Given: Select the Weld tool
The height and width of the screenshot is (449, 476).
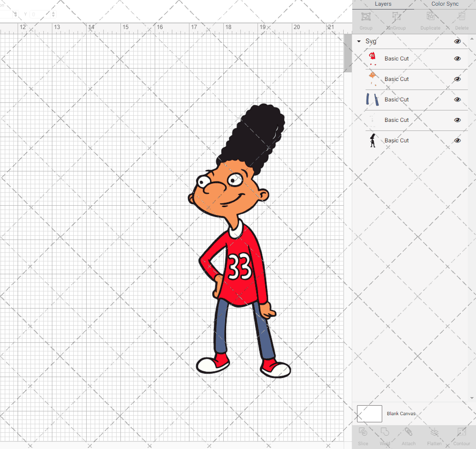Looking at the screenshot, I should click(385, 432).
